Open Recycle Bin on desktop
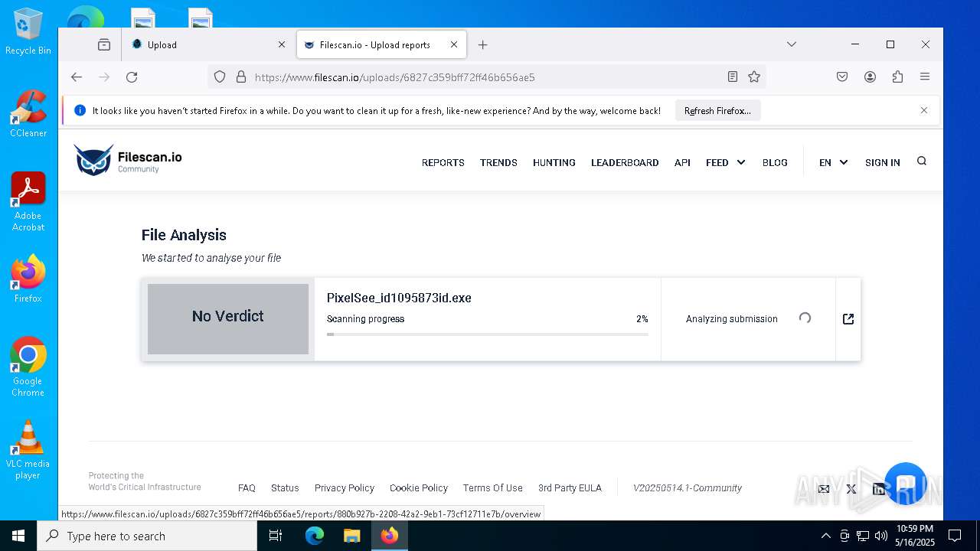This screenshot has height=551, width=980. [x=28, y=32]
